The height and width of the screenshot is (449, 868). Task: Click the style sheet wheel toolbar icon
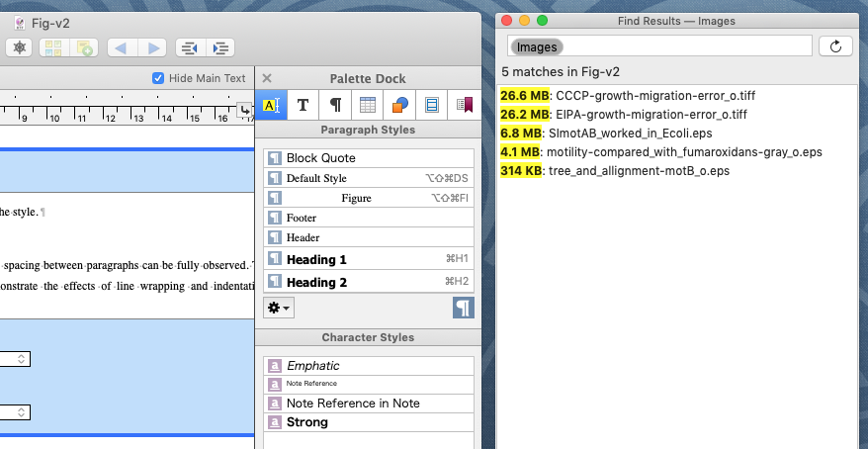click(x=20, y=46)
